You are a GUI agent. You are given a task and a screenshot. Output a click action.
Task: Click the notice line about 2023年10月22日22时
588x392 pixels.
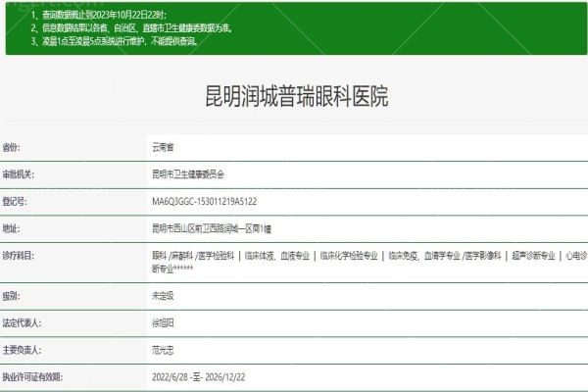point(99,15)
